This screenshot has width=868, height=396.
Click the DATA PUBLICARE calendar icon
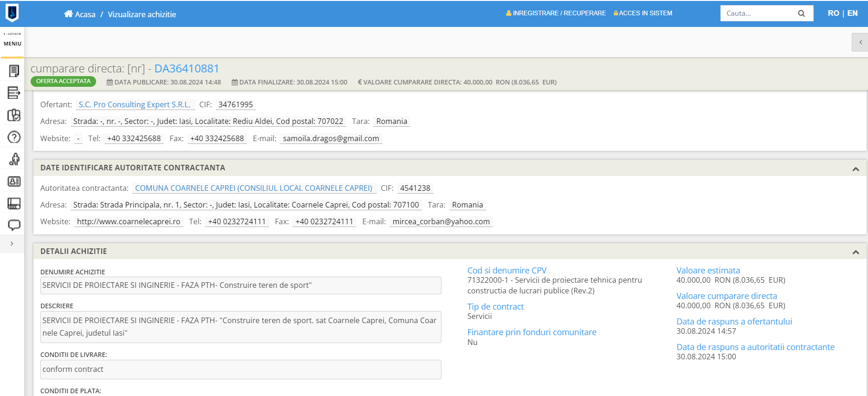[x=110, y=82]
